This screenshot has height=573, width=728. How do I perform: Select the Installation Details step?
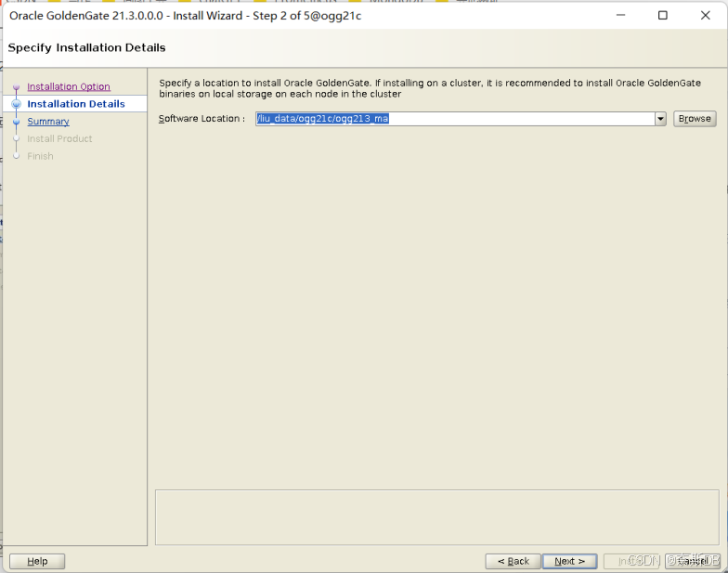[76, 104]
